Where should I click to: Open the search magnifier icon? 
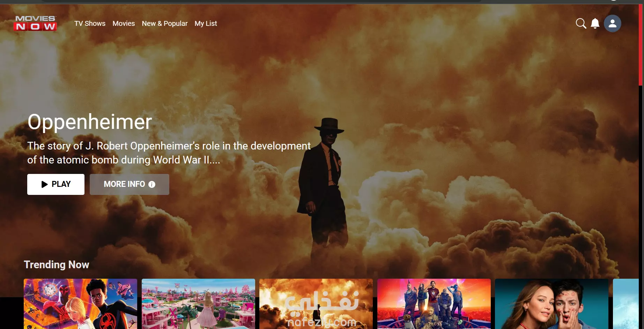click(581, 23)
